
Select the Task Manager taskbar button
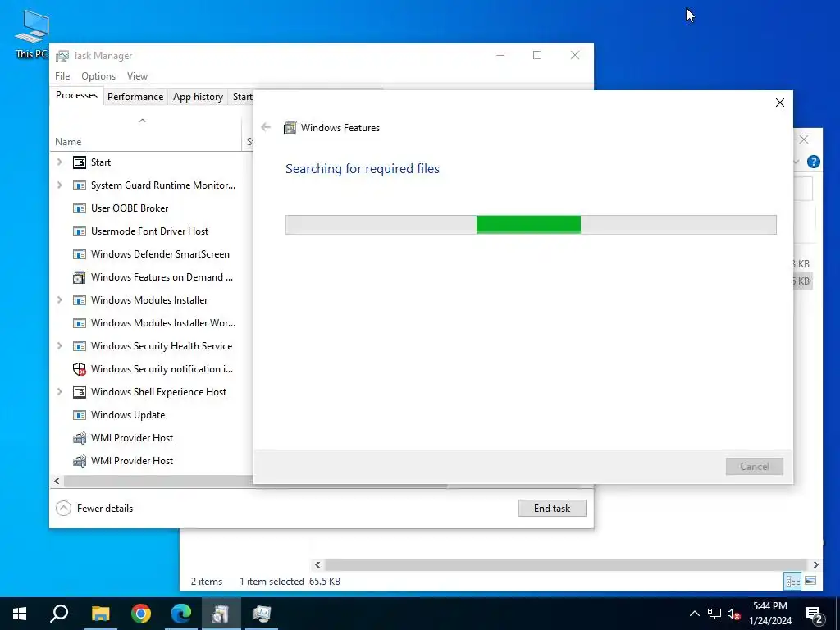pyautogui.click(x=262, y=614)
